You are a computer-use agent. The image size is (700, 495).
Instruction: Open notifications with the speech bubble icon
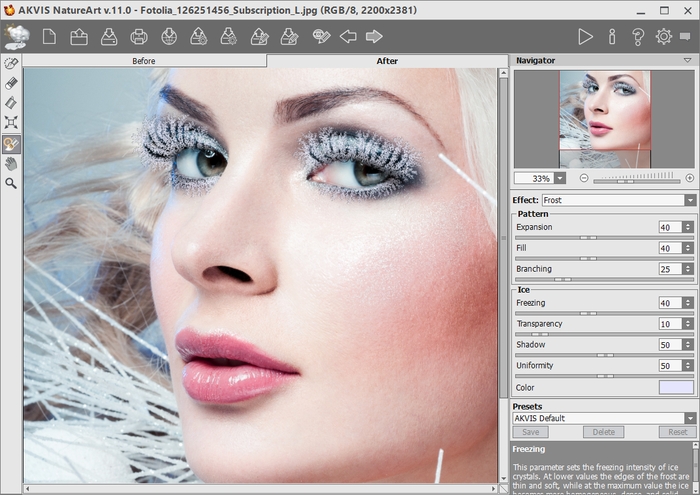coord(685,37)
